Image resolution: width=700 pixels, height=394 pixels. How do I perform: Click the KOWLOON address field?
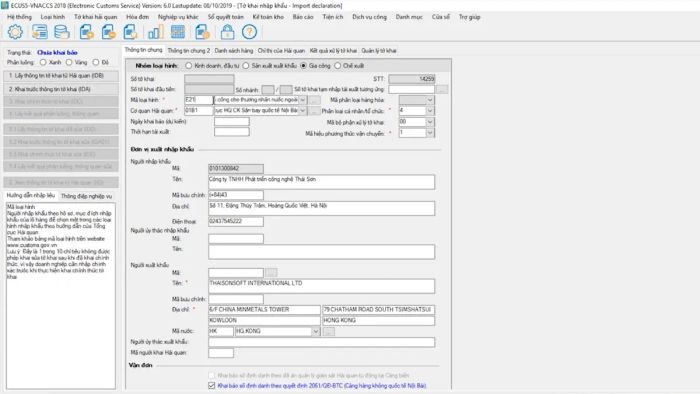pos(264,321)
